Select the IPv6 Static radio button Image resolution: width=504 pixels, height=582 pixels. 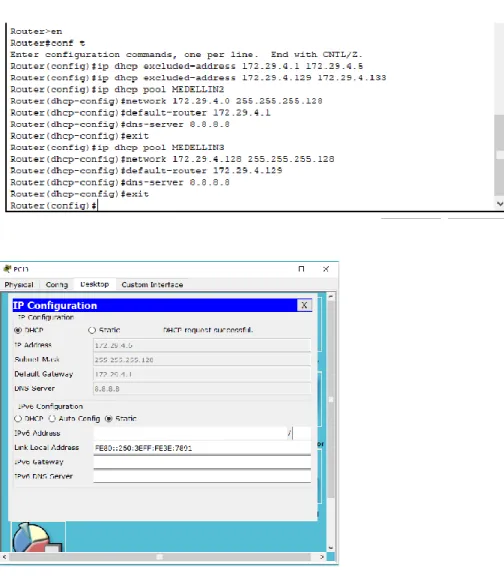click(x=108, y=419)
